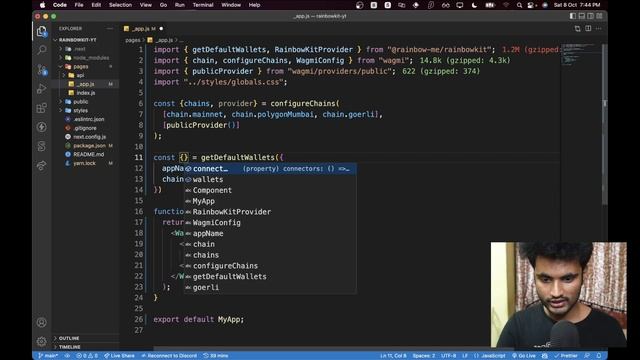The height and width of the screenshot is (360, 640).
Task: Open .gitignore in the explorer
Action: click(85, 128)
